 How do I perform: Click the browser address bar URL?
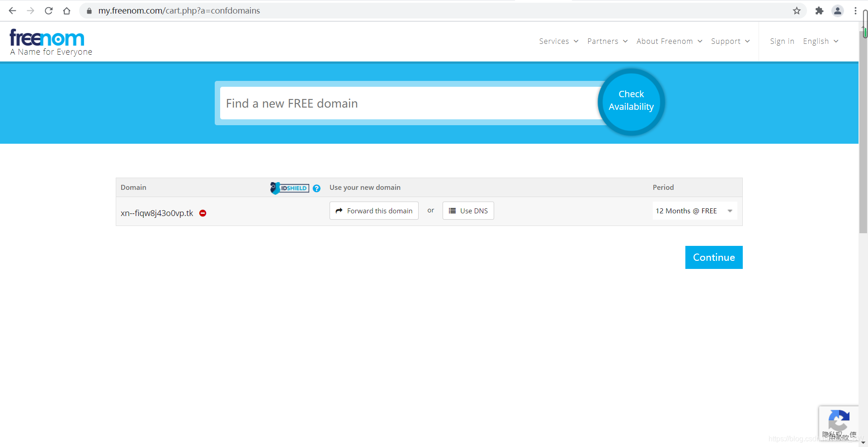(x=179, y=10)
